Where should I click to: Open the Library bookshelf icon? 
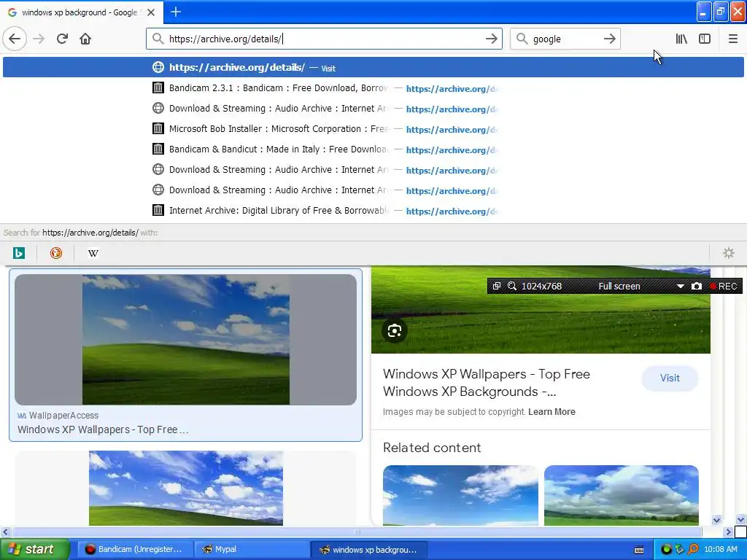pos(681,39)
